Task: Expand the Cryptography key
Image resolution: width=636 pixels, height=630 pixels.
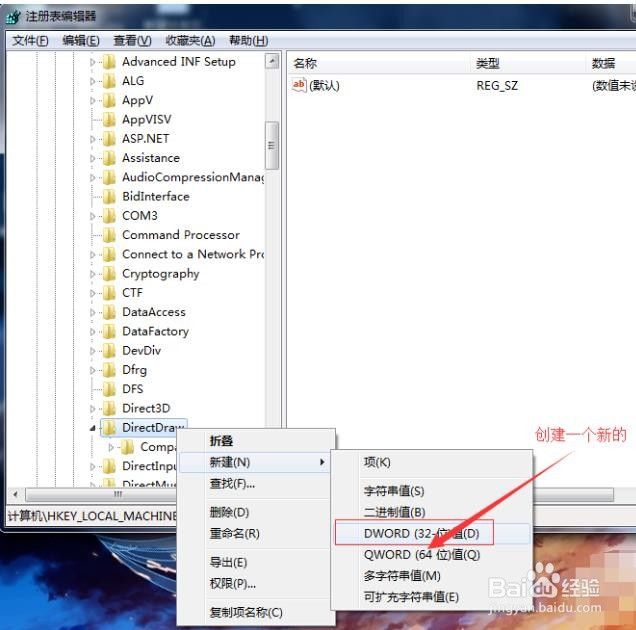Action: click(x=92, y=274)
